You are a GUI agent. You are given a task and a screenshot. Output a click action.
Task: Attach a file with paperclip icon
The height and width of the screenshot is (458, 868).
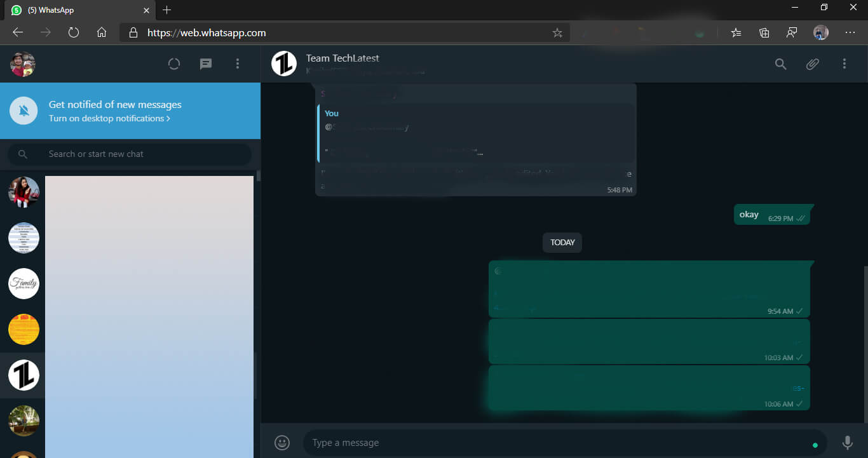point(813,64)
